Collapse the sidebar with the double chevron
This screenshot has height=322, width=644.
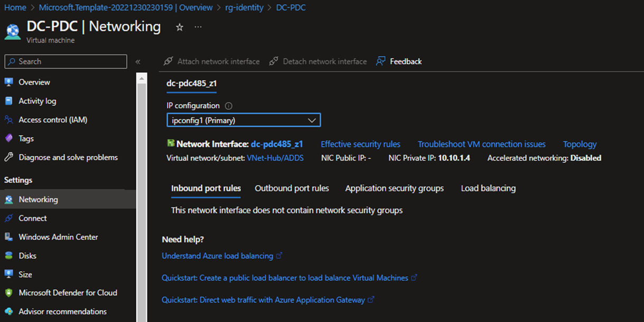tap(138, 62)
